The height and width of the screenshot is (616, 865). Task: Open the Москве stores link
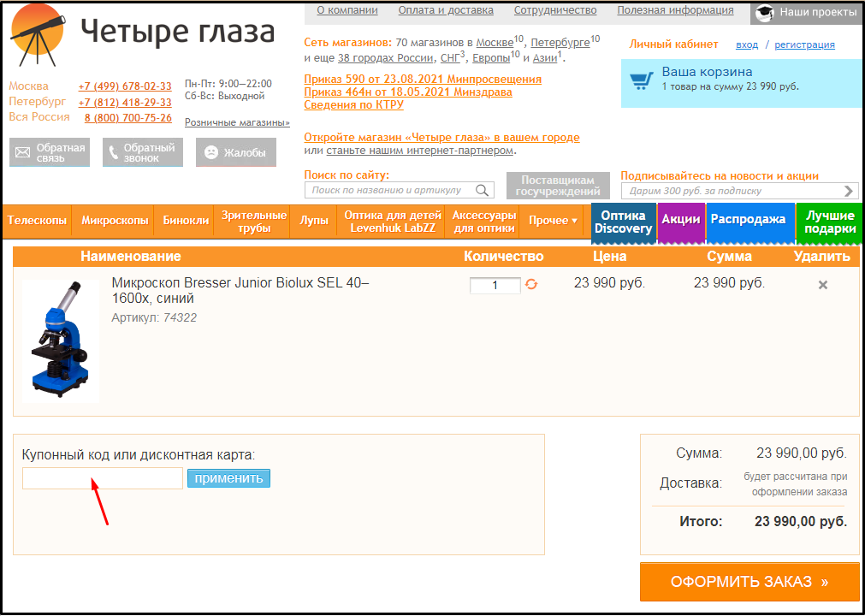(x=495, y=43)
